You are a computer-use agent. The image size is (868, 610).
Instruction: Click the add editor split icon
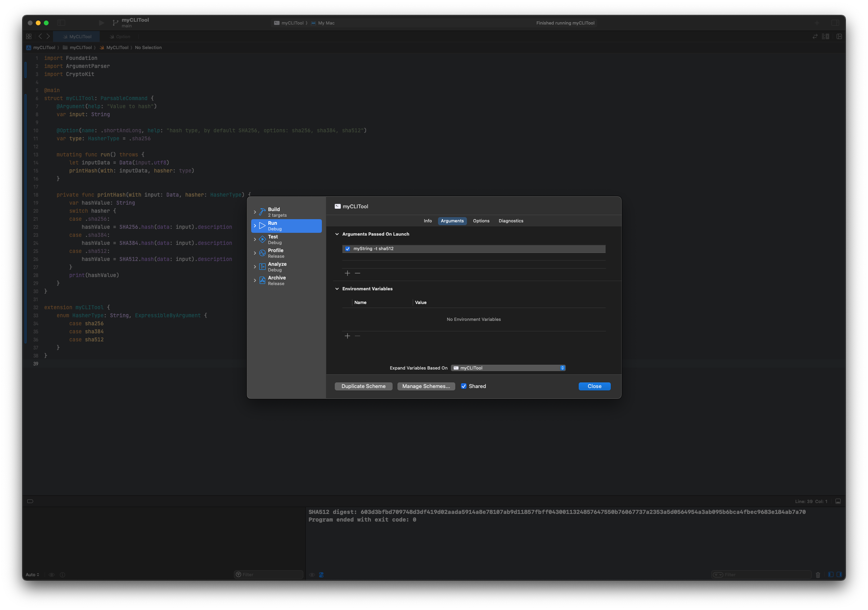pos(839,36)
